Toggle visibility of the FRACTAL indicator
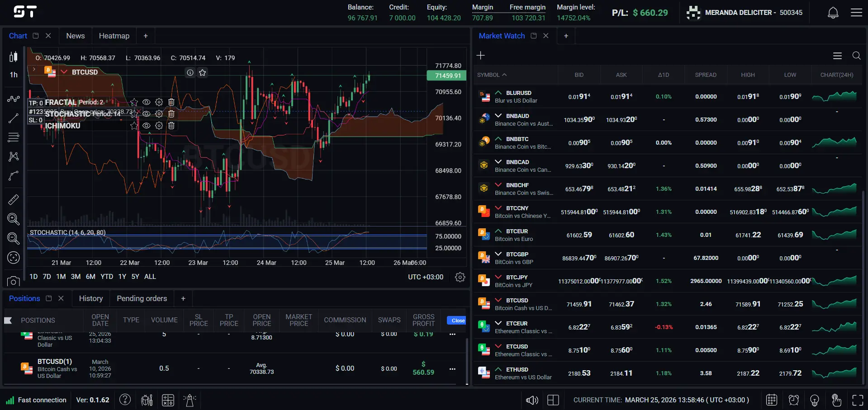868x410 pixels. [146, 102]
